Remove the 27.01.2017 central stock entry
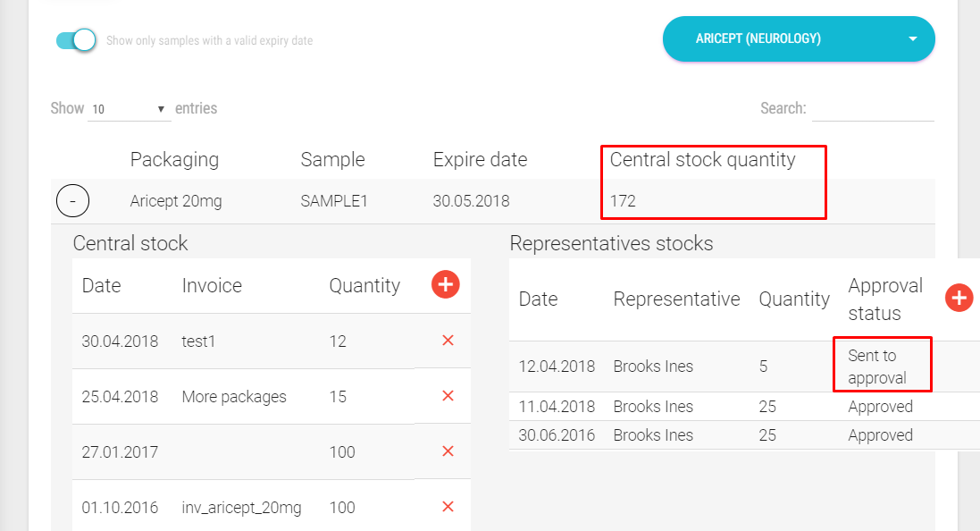This screenshot has height=531, width=980. (x=448, y=451)
